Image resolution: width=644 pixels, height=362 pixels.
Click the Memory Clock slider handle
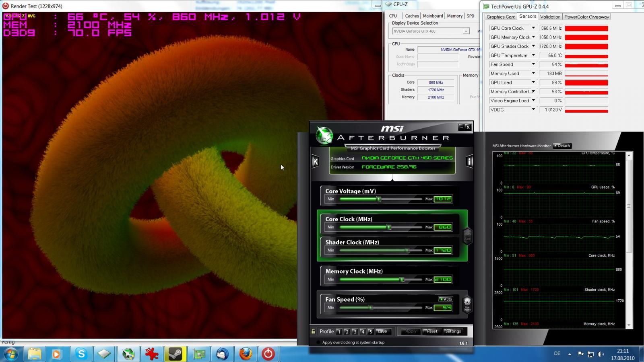click(x=402, y=280)
